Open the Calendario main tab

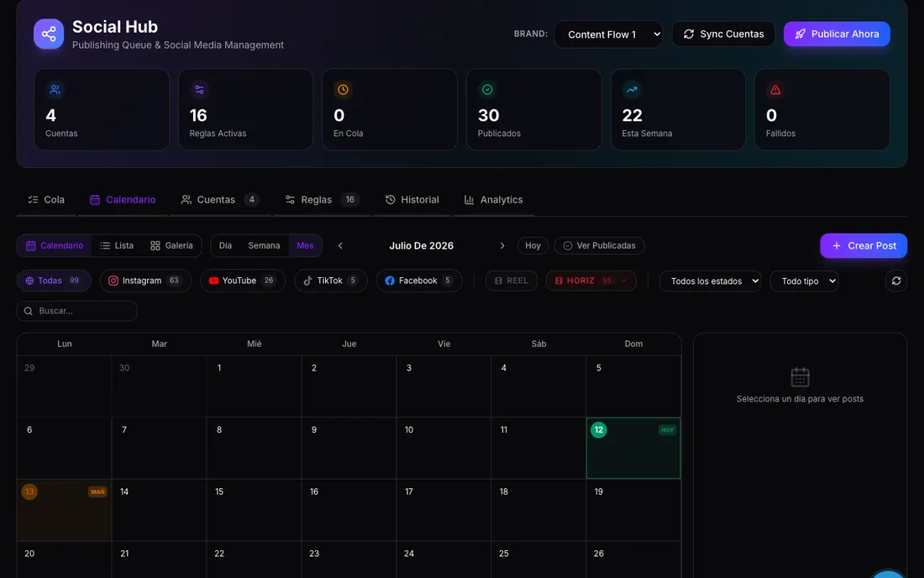point(123,200)
